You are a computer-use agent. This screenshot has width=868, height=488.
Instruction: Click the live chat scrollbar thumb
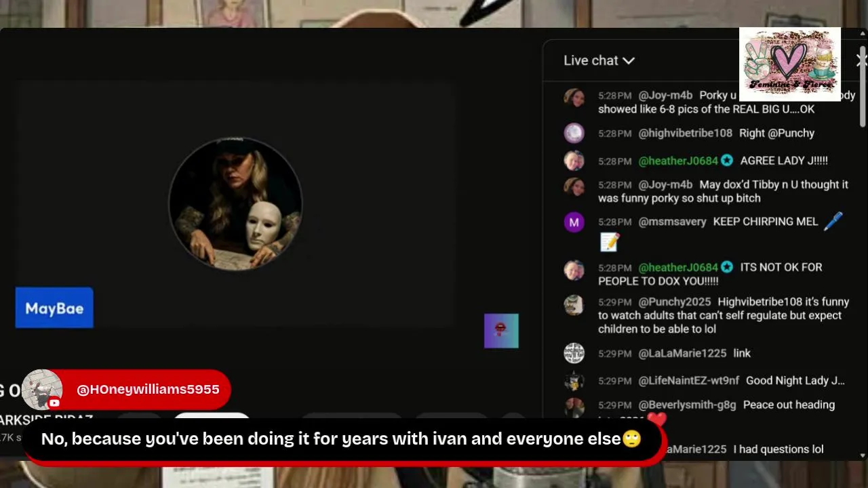[863, 86]
